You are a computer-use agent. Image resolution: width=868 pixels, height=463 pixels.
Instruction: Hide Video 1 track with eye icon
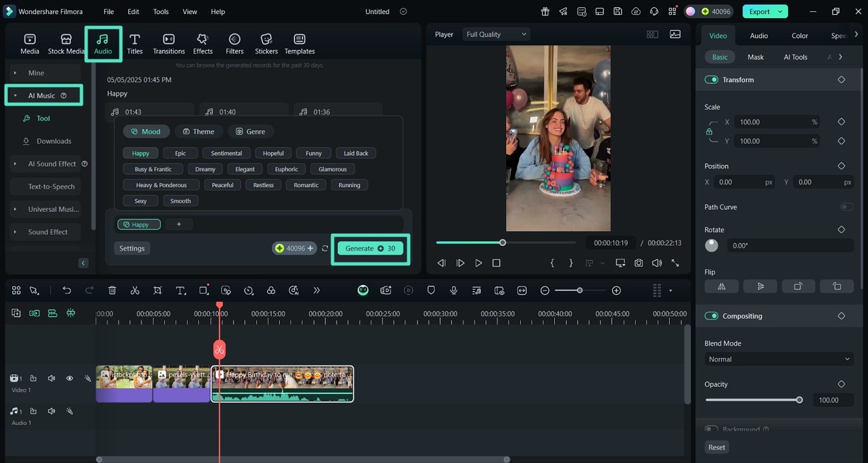[x=69, y=378]
